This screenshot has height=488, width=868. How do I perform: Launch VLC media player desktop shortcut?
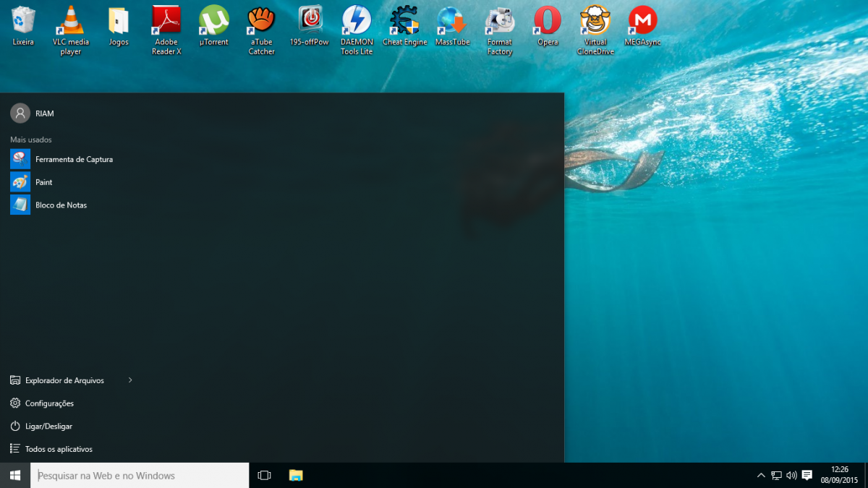[x=71, y=30]
